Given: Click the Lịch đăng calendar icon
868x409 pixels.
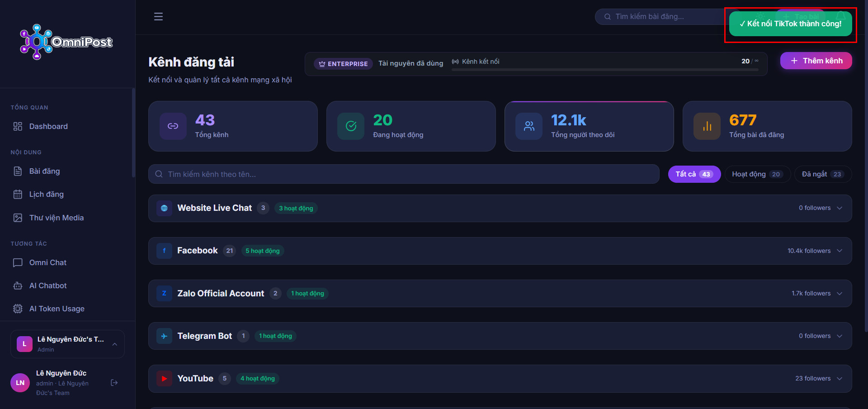Looking at the screenshot, I should pyautogui.click(x=18, y=194).
